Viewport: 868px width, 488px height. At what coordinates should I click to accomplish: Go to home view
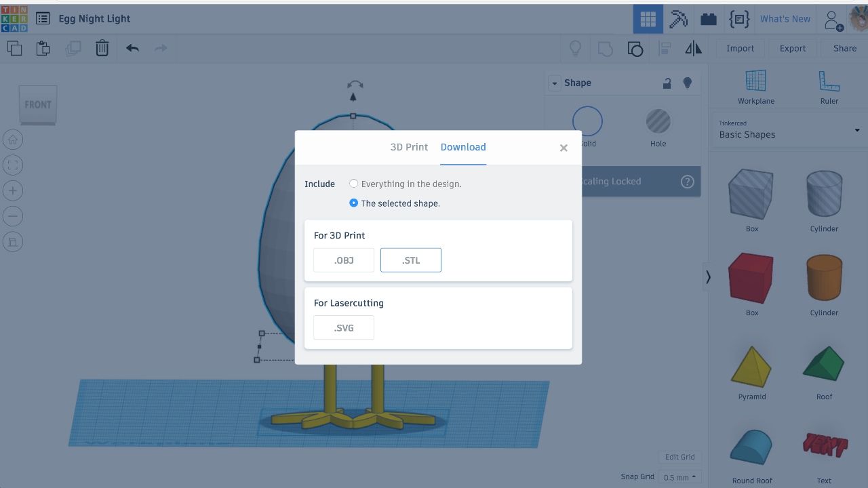(12, 140)
